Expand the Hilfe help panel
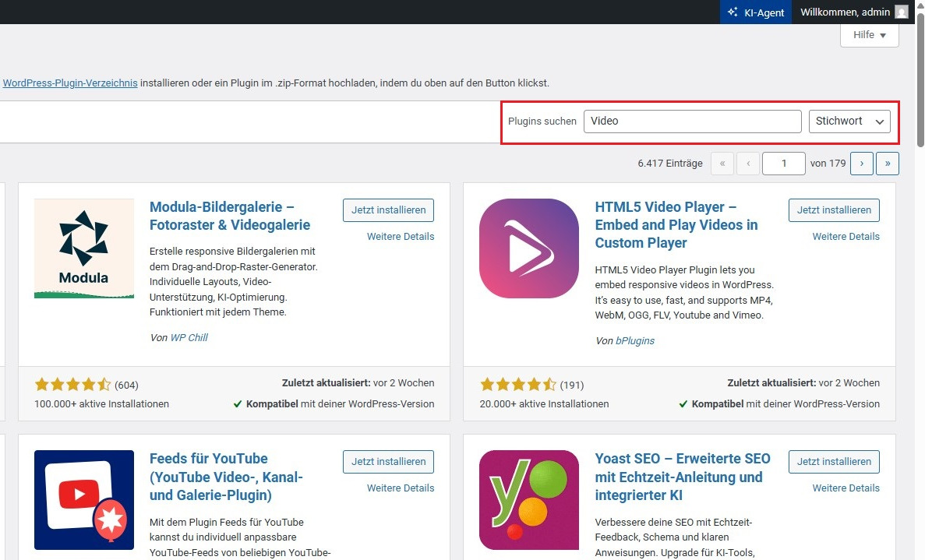Viewport: 925px width, 560px height. (x=870, y=35)
